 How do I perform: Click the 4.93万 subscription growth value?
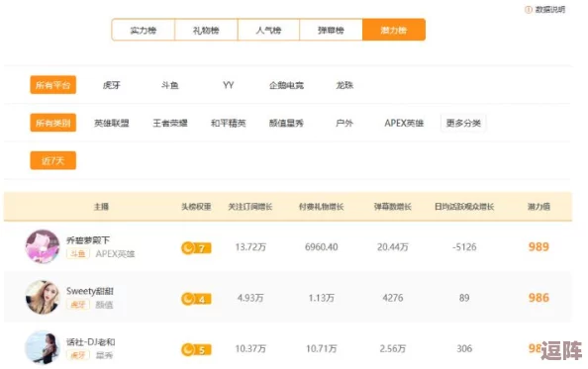pos(250,298)
